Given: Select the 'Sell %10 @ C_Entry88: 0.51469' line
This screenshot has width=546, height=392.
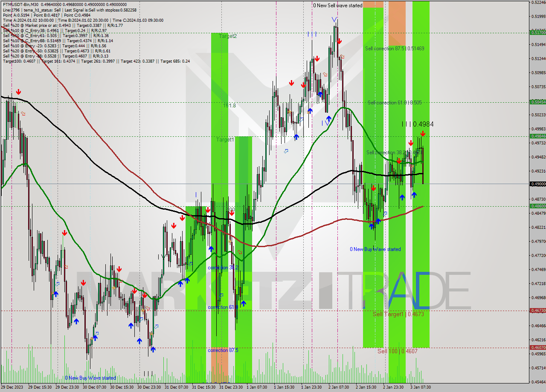Looking at the screenshot, I should pos(58,40).
